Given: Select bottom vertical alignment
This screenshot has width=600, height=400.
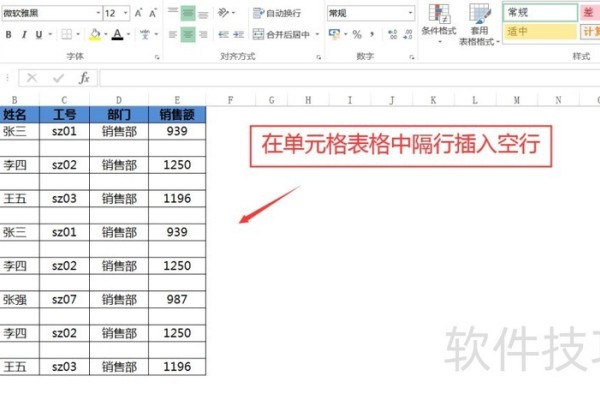Looking at the screenshot, I should click(x=203, y=14).
